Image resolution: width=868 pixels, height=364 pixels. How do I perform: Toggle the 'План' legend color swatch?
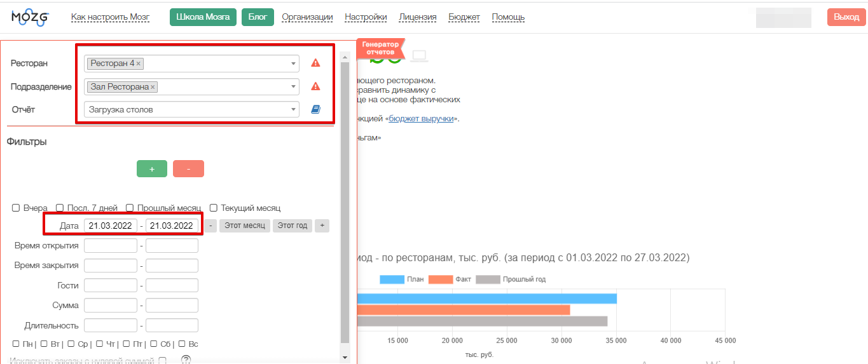coord(392,280)
